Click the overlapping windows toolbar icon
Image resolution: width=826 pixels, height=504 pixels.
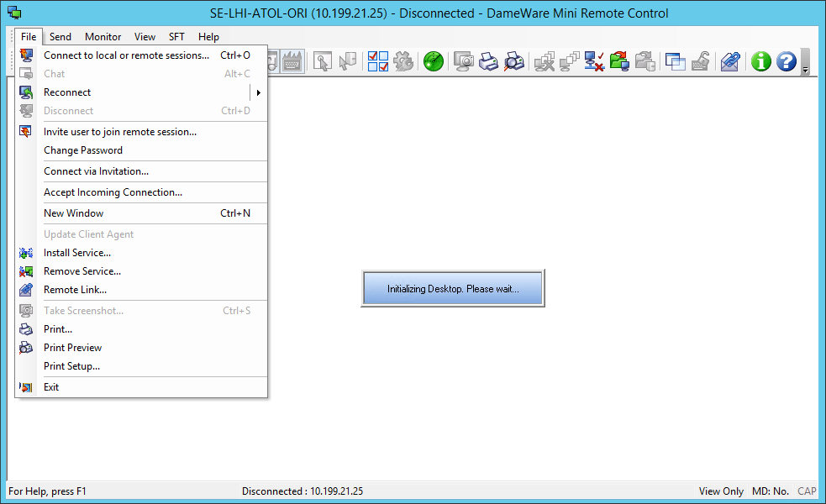pos(676,61)
